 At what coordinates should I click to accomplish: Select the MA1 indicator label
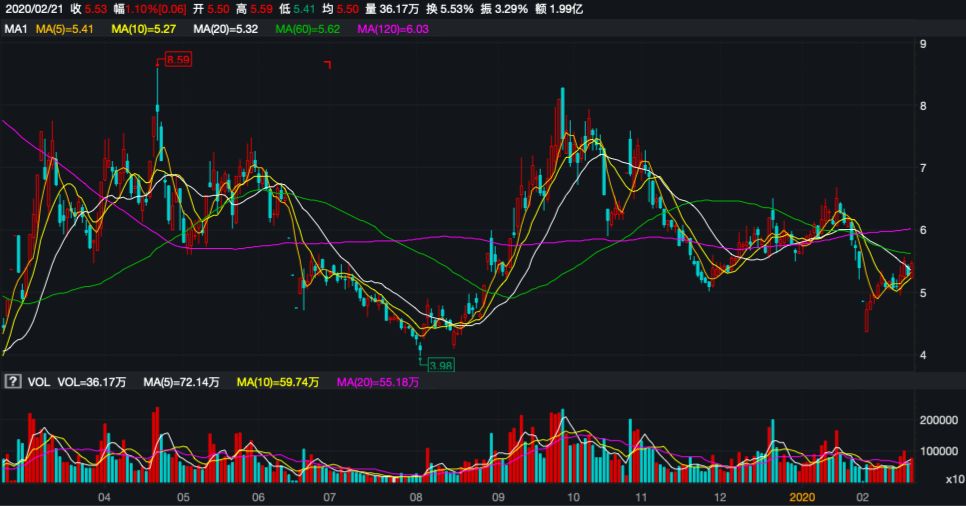[15, 29]
